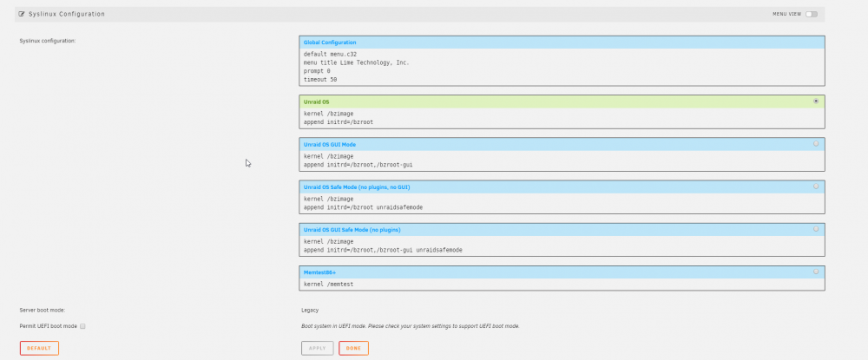Image resolution: width=868 pixels, height=360 pixels.
Task: Click the 'default menu.c32' line
Action: (329, 54)
